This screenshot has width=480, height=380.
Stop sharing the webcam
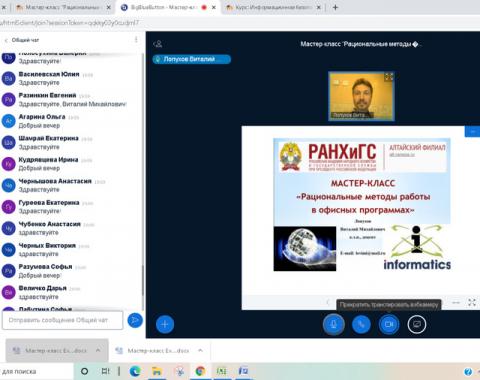pos(389,324)
